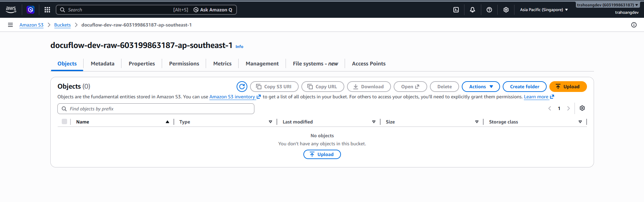Expand the trahoangdev account menu
The image size is (644, 202).
pos(608,5)
